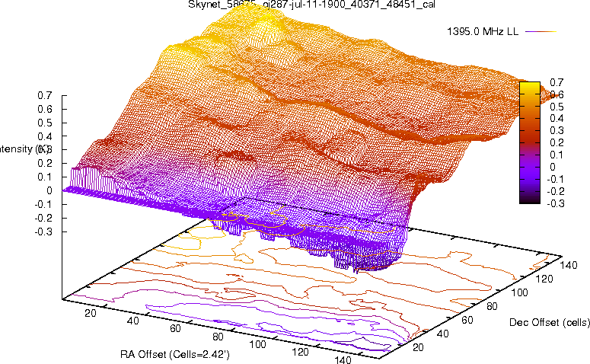Click -0.1 on the intensity z-axis
Viewport: 590px width, 364px height.
(43, 204)
